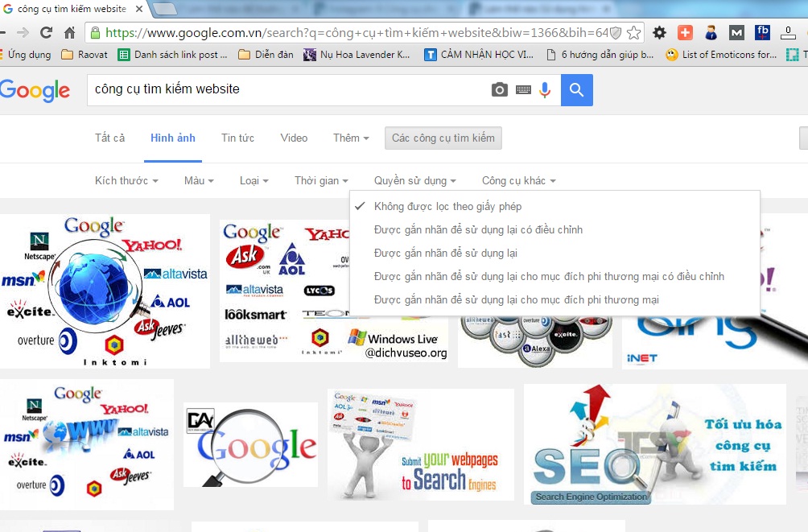Click the orange plus extension icon
The height and width of the screenshot is (532, 808).
[685, 33]
